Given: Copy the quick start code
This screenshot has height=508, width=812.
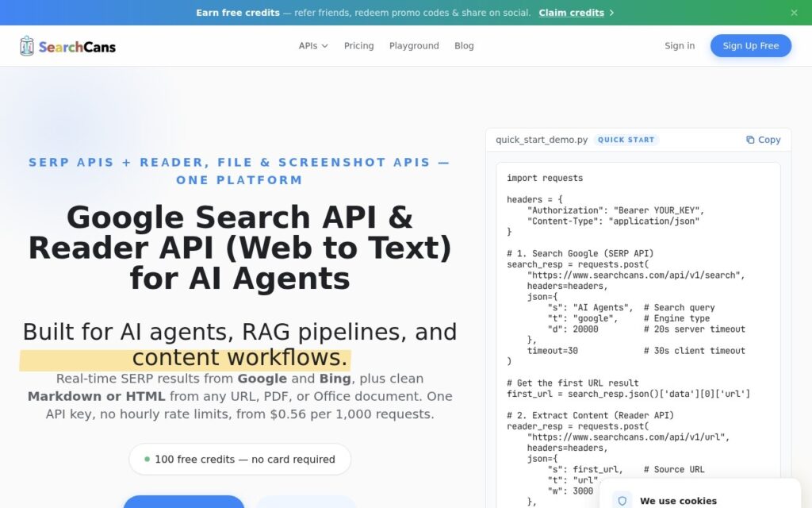Looking at the screenshot, I should [x=764, y=140].
